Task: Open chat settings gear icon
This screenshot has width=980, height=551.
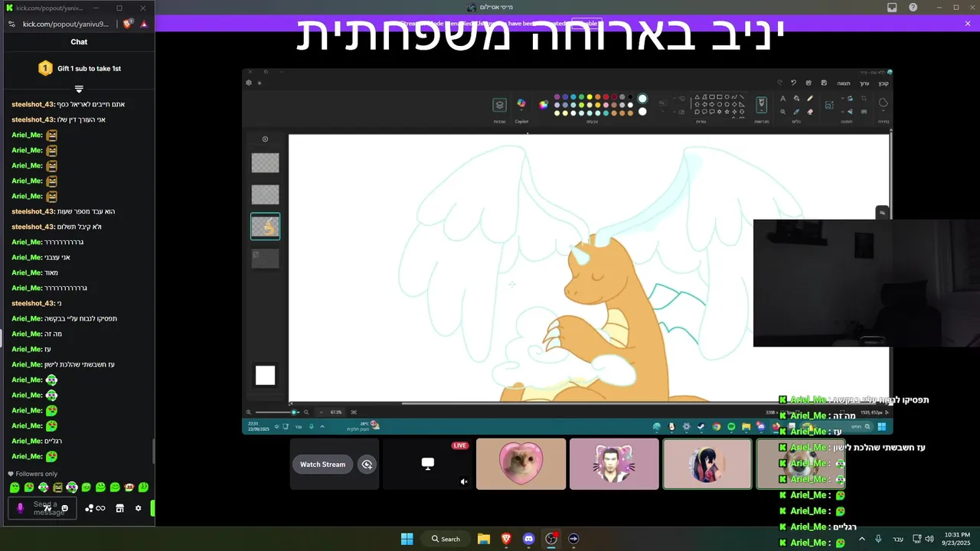Action: 139,508
